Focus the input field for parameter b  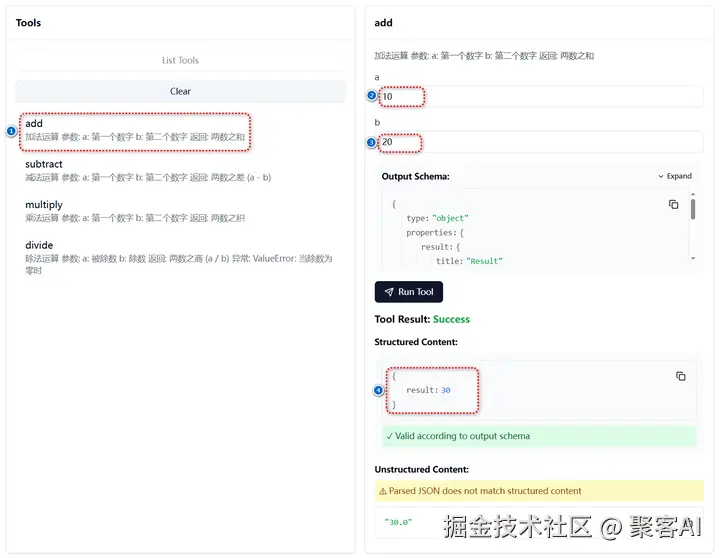pyautogui.click(x=539, y=142)
